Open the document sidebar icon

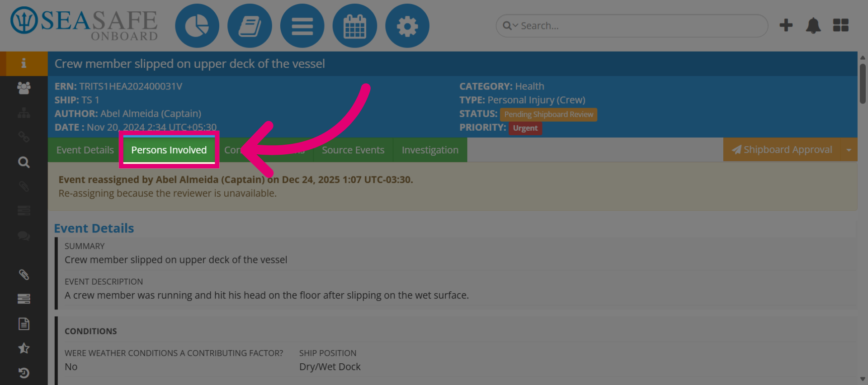point(24,324)
